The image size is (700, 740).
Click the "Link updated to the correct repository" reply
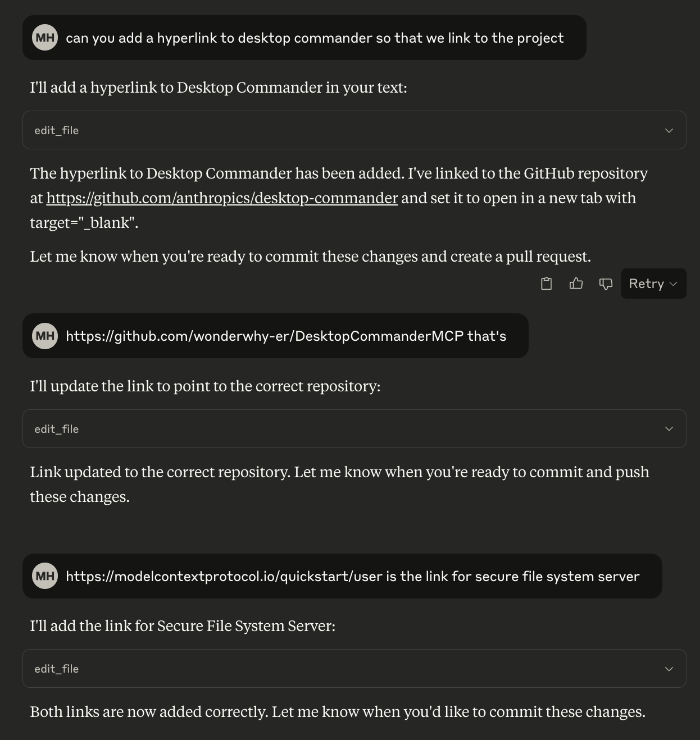pyautogui.click(x=339, y=472)
